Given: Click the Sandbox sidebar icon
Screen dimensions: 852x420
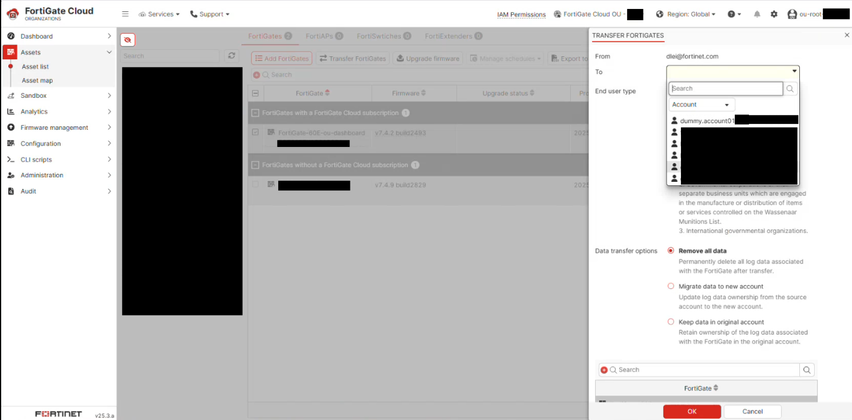Looking at the screenshot, I should point(10,96).
